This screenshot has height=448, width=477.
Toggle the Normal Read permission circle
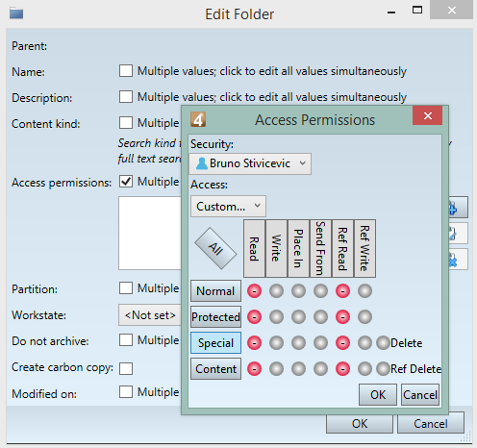click(x=254, y=291)
